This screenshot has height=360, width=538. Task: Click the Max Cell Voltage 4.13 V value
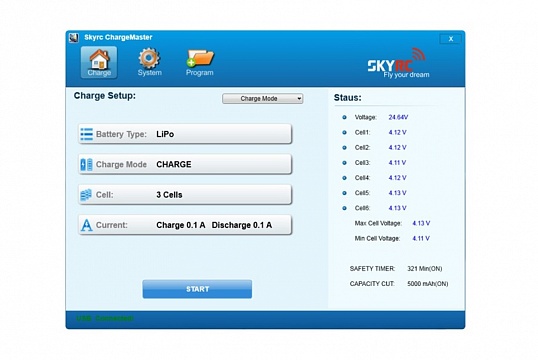click(421, 223)
